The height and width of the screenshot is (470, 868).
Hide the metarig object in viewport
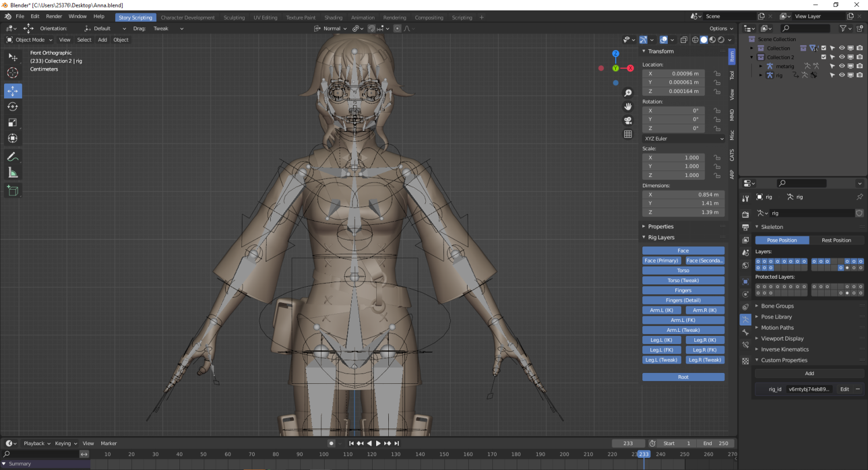pyautogui.click(x=842, y=66)
